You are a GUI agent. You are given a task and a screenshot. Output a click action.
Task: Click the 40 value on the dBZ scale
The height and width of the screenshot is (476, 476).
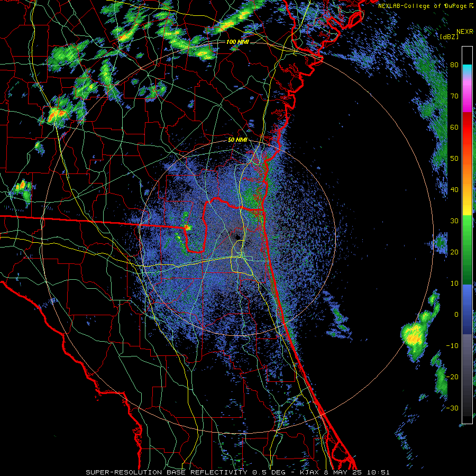click(x=454, y=190)
